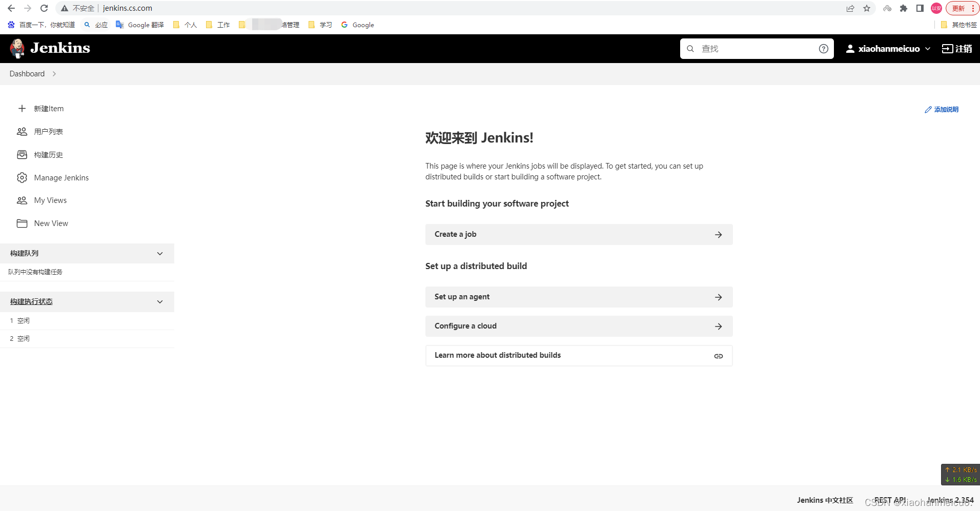Viewport: 980px width, 511px height.
Task: Click the search help question-mark icon
Action: 824,49
